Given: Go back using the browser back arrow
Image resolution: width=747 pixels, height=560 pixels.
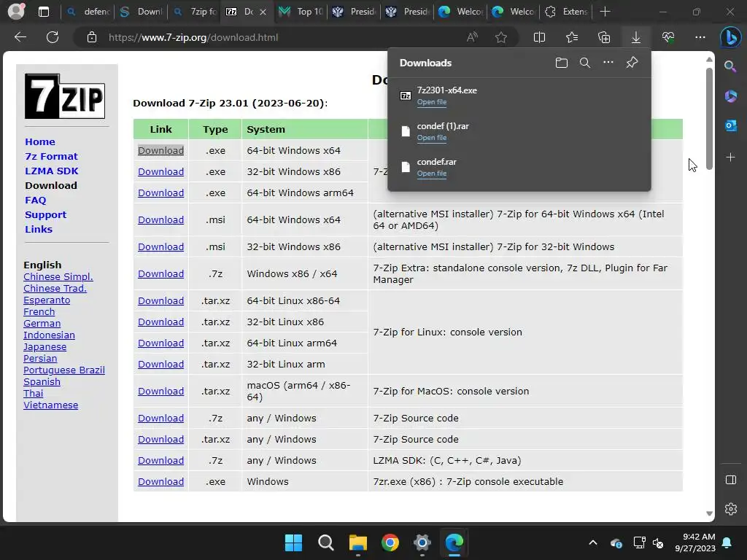Looking at the screenshot, I should click(20, 37).
